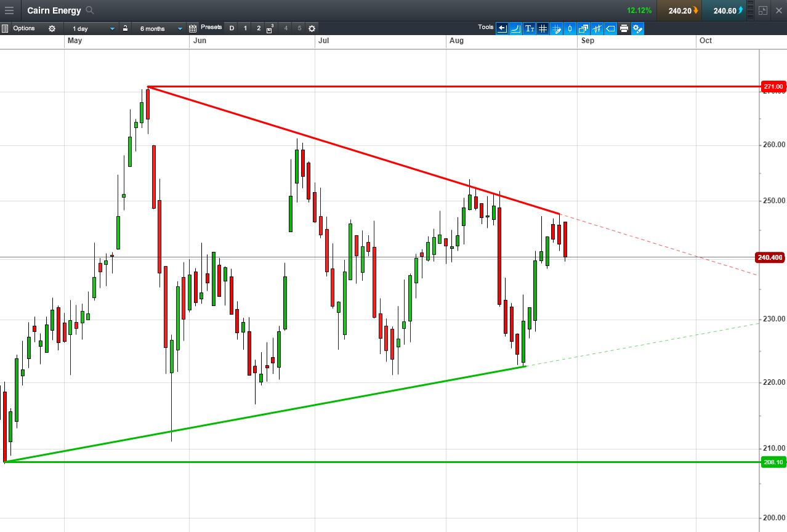Click the 12.12% change value
Screen dimensions: 787x532
[x=639, y=10]
